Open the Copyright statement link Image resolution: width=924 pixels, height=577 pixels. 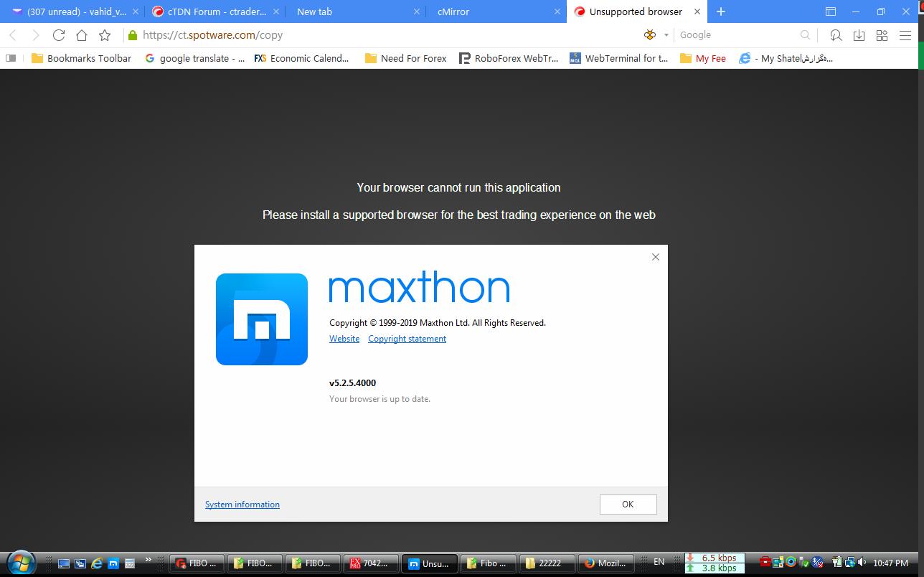407,339
